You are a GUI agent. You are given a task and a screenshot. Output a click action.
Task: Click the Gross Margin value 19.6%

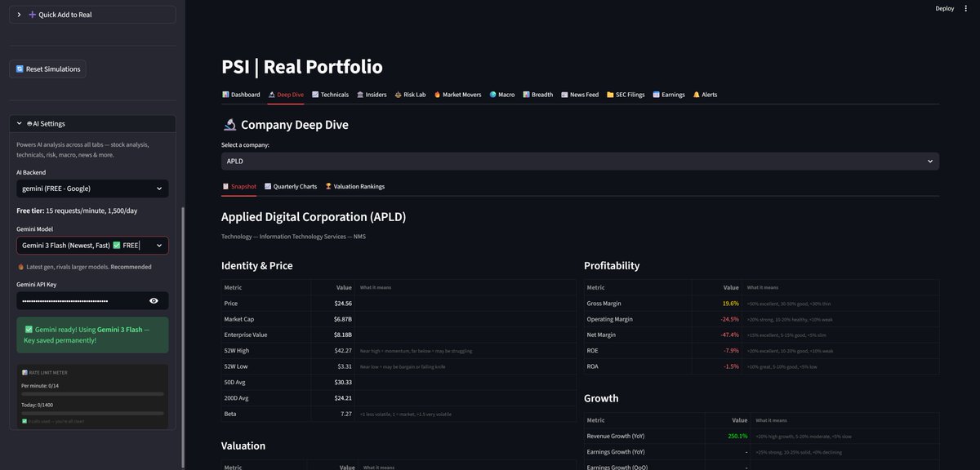(x=730, y=304)
